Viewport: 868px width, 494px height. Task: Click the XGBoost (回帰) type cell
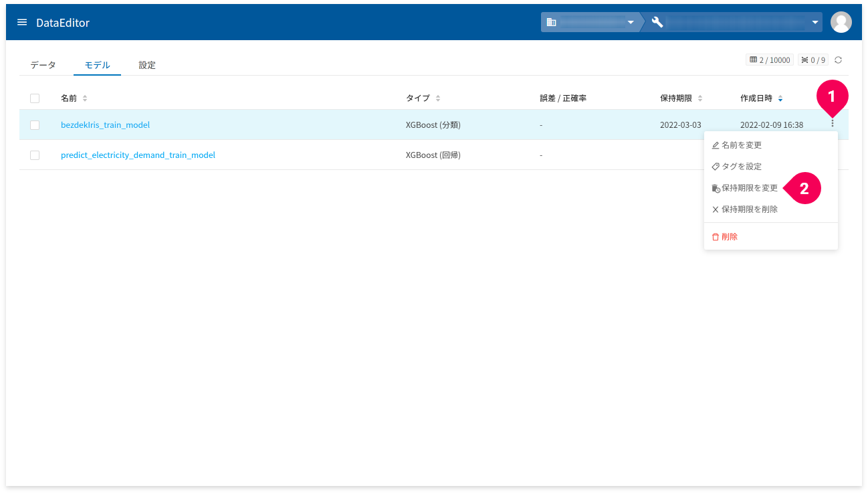point(433,155)
